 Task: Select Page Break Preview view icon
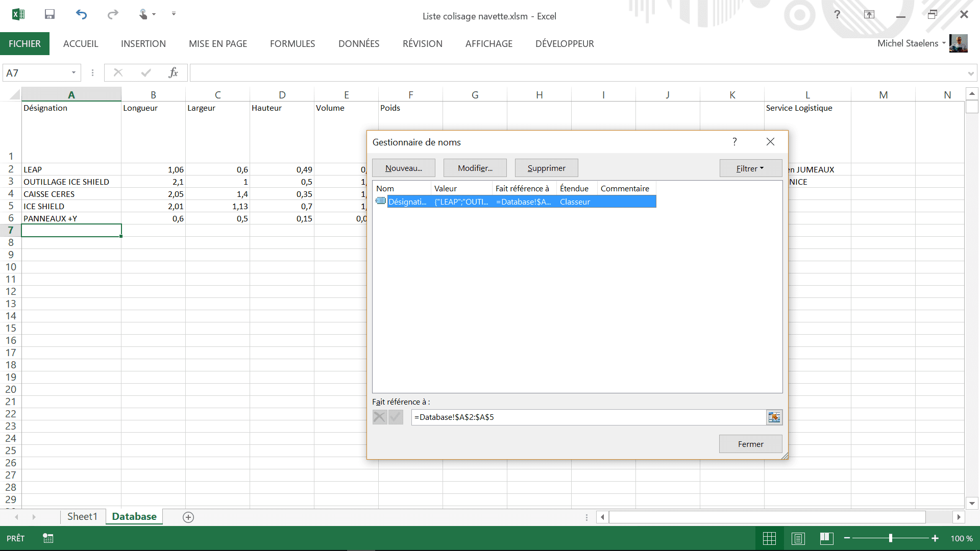click(826, 538)
